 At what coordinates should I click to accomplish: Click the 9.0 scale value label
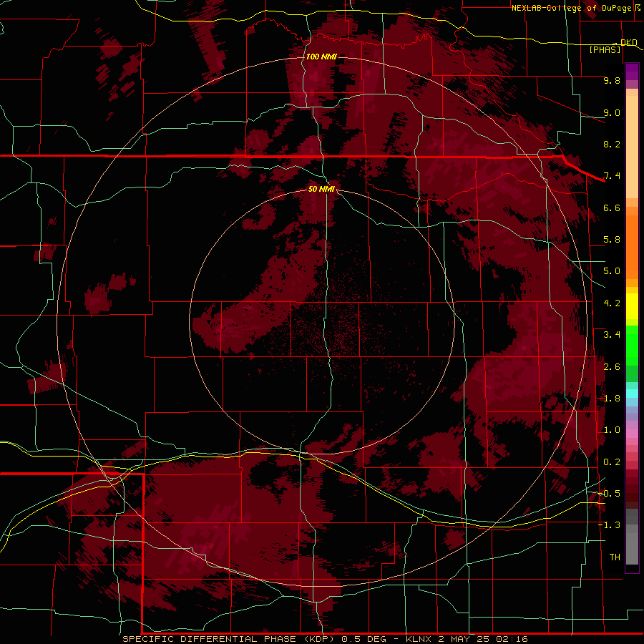click(612, 112)
